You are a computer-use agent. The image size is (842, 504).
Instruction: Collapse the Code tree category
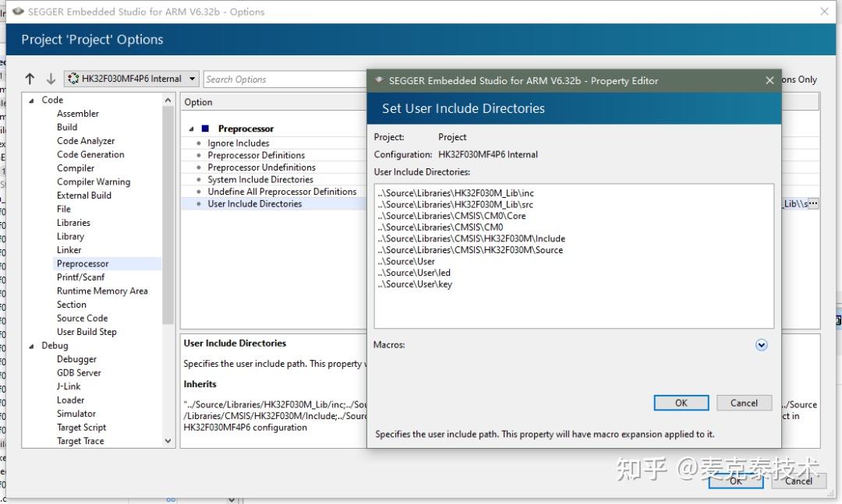point(31,100)
